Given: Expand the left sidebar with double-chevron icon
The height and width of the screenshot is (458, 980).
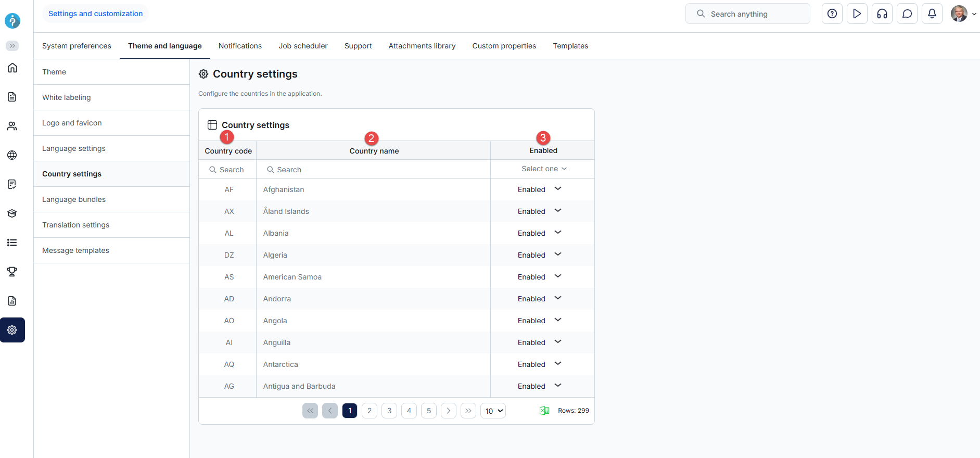Looking at the screenshot, I should (12, 46).
